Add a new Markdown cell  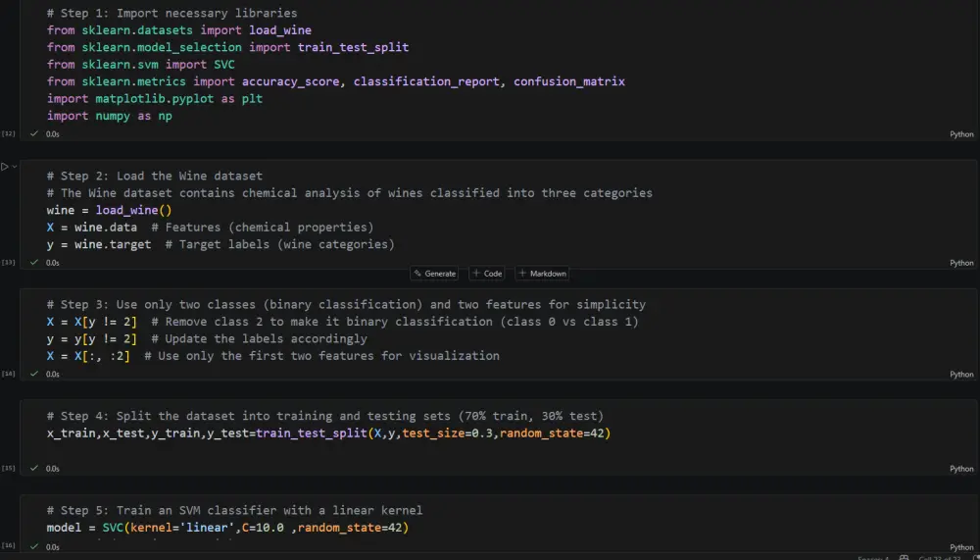[543, 274]
